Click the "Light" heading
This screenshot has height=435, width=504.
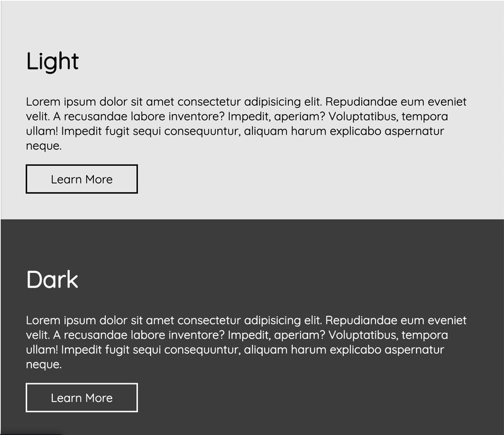pyautogui.click(x=52, y=61)
